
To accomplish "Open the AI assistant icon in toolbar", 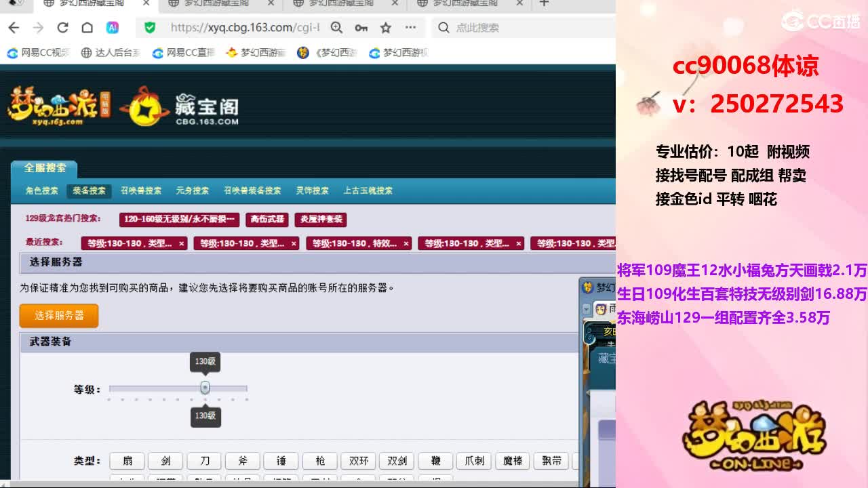I will click(113, 28).
